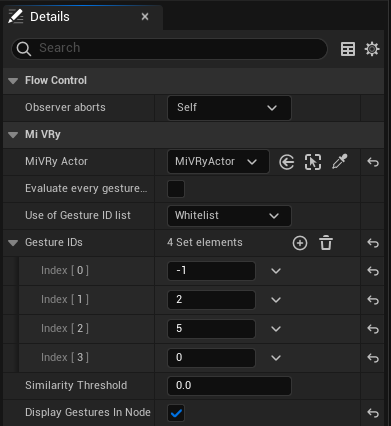Screen dimensions: 391x426
Task: Open the Observer aborts dropdown
Action: 229,108
